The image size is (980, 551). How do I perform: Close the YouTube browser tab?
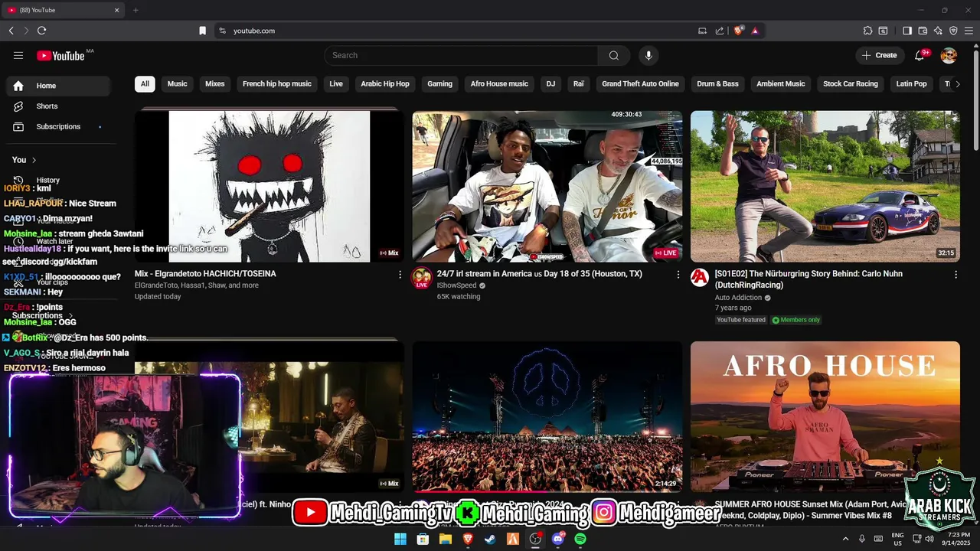(x=117, y=10)
